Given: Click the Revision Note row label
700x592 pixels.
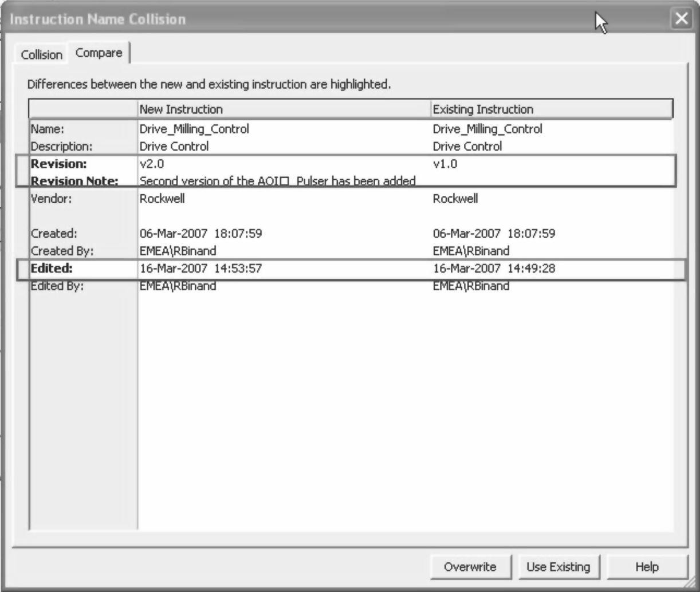Looking at the screenshot, I should (x=74, y=181).
